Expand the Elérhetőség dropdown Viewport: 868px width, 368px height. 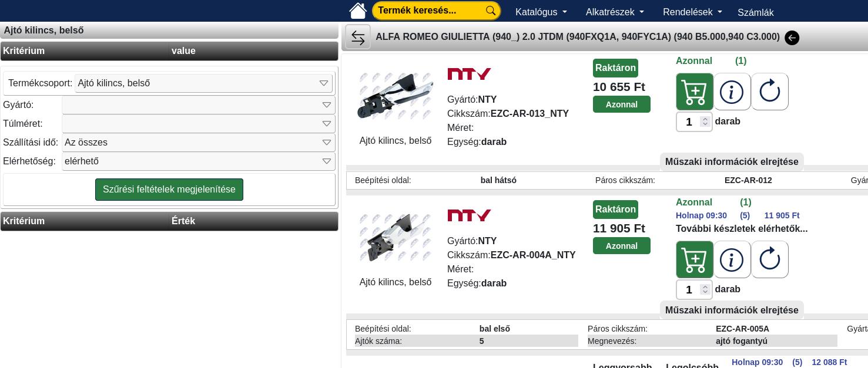pyautogui.click(x=199, y=161)
